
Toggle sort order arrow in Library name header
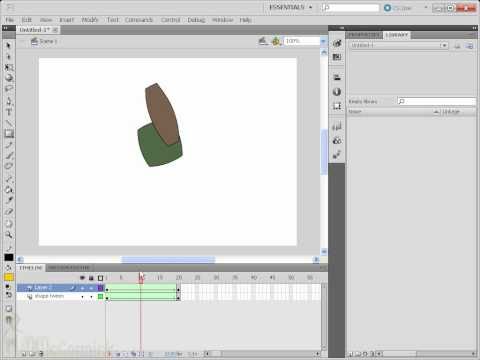coord(436,112)
